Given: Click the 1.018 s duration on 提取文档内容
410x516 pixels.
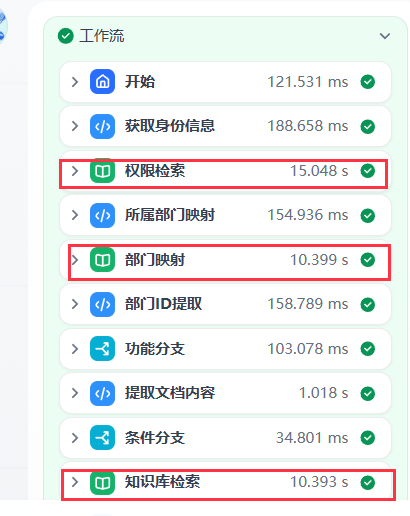Looking at the screenshot, I should (323, 393).
